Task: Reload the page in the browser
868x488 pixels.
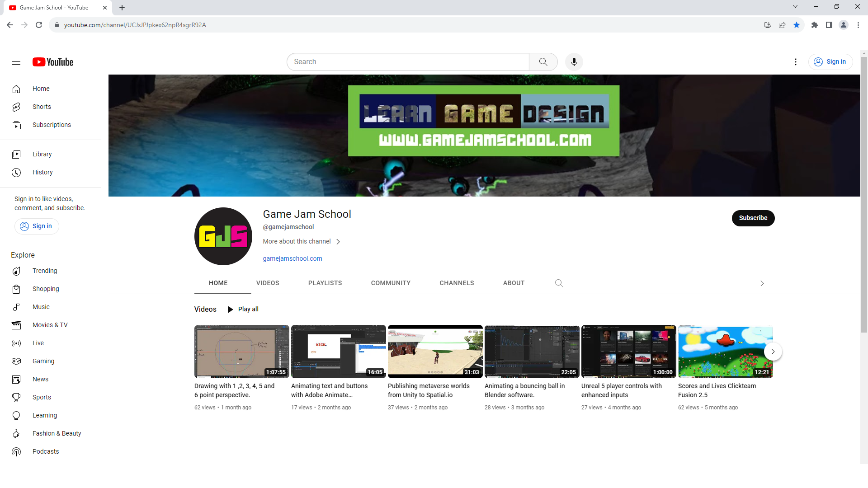Action: [x=39, y=25]
